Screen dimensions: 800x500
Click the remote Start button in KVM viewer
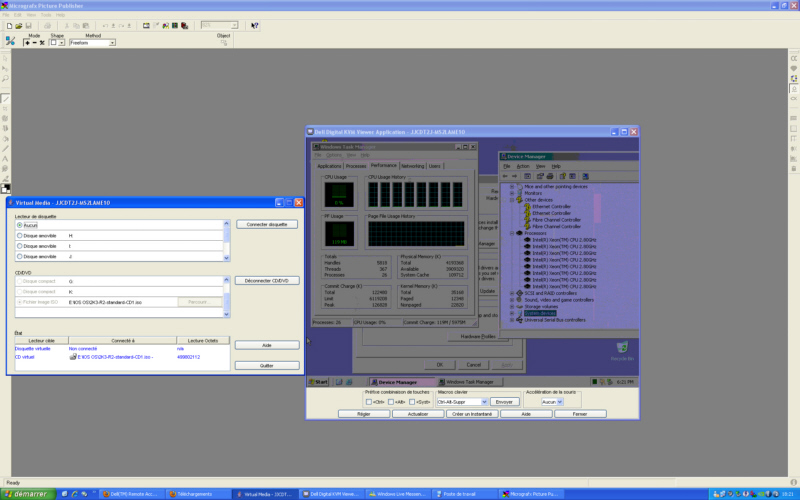pyautogui.click(x=319, y=382)
